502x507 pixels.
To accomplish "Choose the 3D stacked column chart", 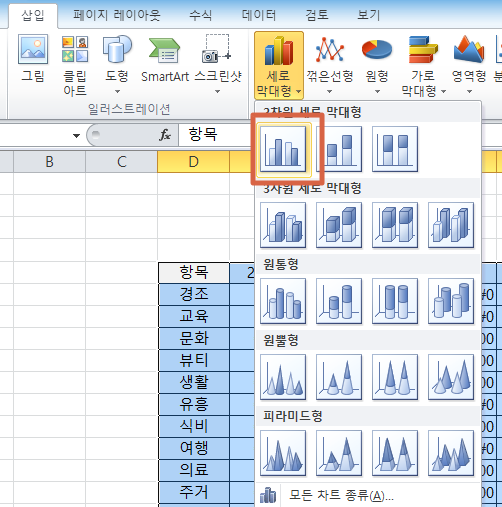I will click(x=339, y=225).
